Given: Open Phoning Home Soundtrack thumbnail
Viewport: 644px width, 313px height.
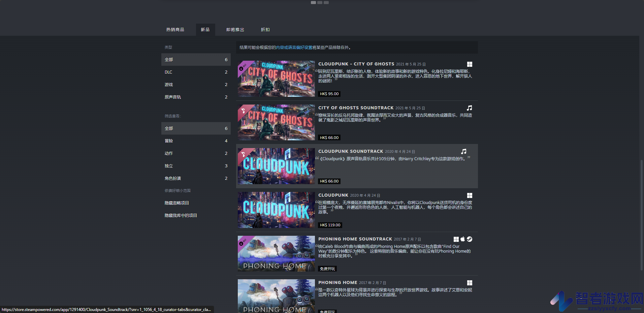Looking at the screenshot, I should pyautogui.click(x=276, y=254).
